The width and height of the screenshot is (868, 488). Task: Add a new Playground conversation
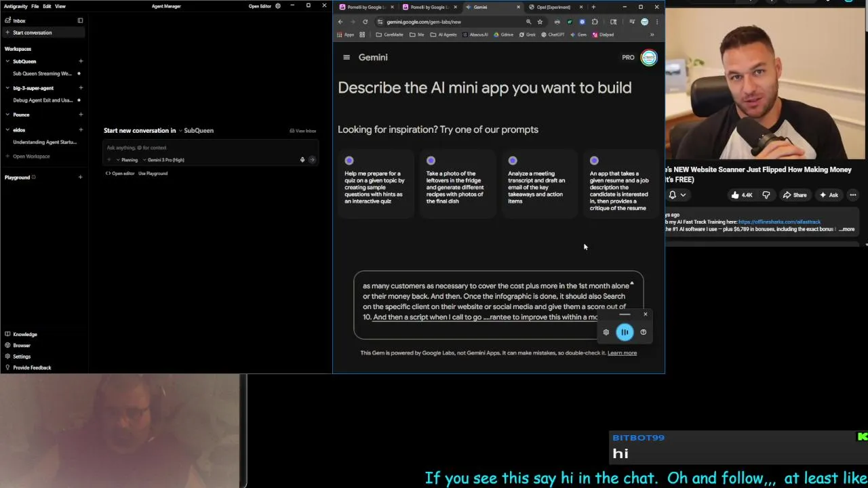81,178
